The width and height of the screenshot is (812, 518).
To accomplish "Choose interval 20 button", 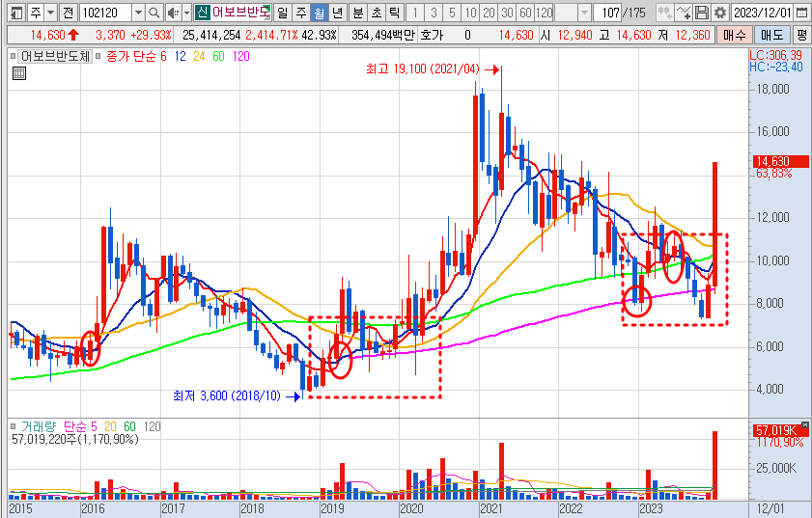I will point(489,13).
